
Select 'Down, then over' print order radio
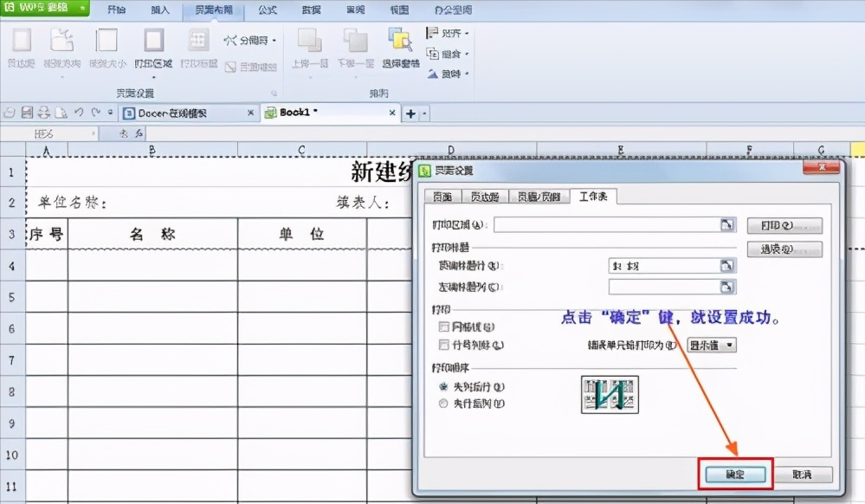[443, 387]
